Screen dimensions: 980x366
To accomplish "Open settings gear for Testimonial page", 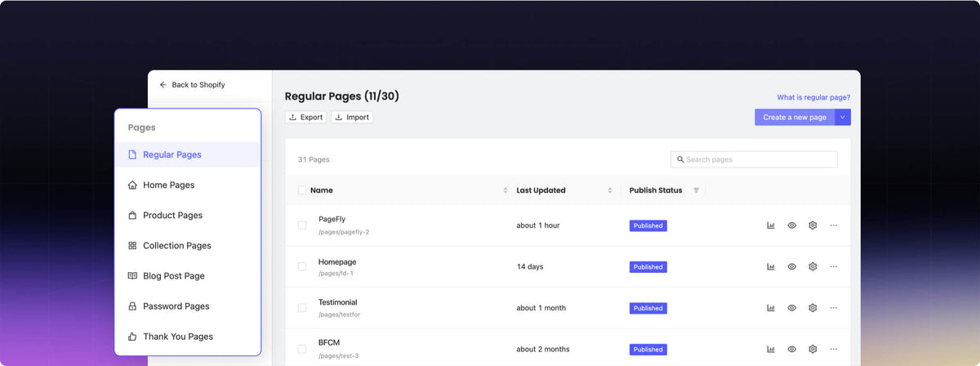I will click(813, 308).
